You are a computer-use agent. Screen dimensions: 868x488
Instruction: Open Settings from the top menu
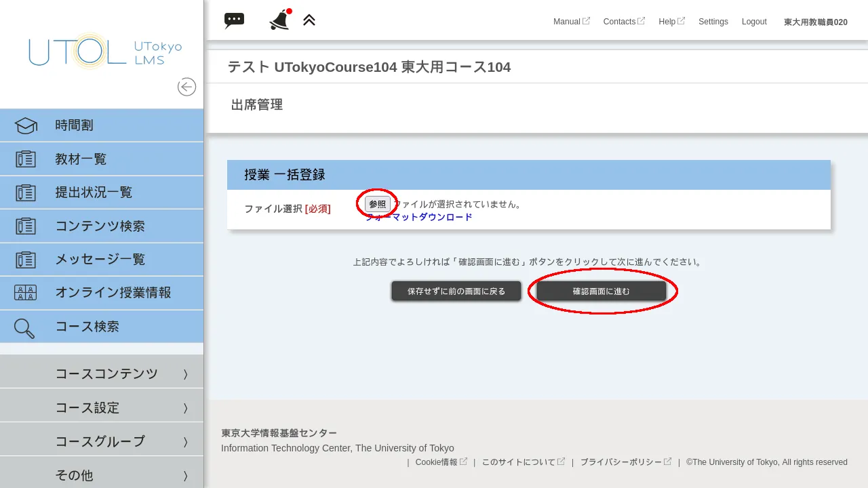point(713,21)
